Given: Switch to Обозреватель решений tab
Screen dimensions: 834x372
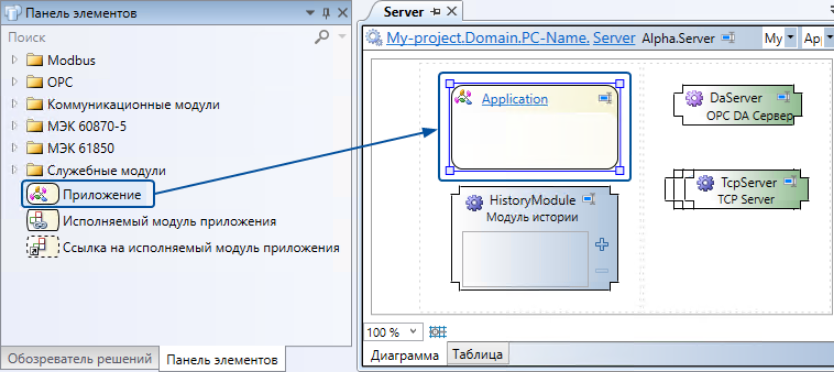Looking at the screenshot, I should pos(79,358).
